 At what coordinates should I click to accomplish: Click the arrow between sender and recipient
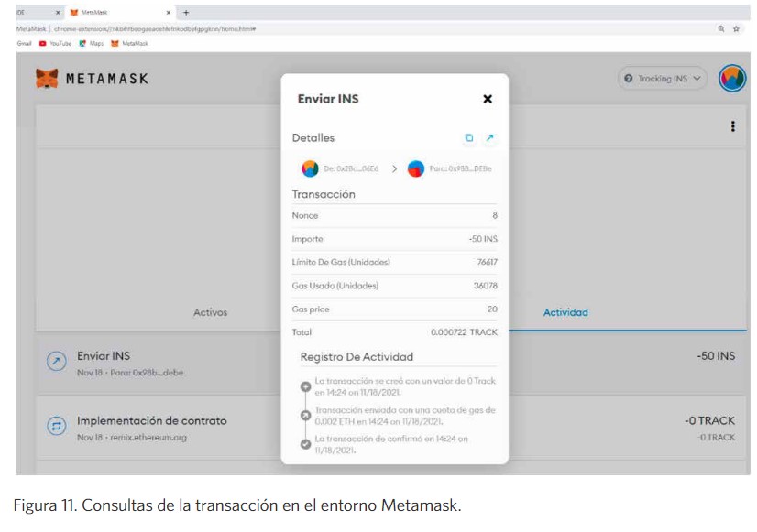(394, 168)
